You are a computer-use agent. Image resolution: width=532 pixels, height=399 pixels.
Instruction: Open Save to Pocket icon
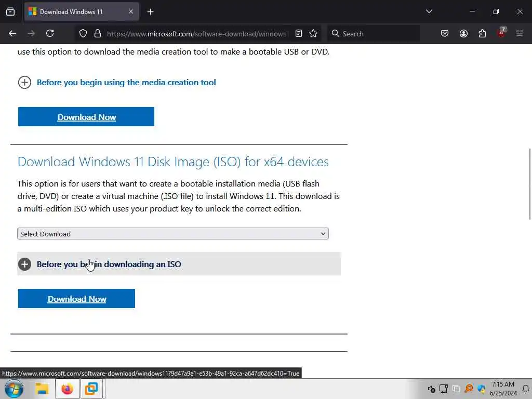tap(445, 33)
